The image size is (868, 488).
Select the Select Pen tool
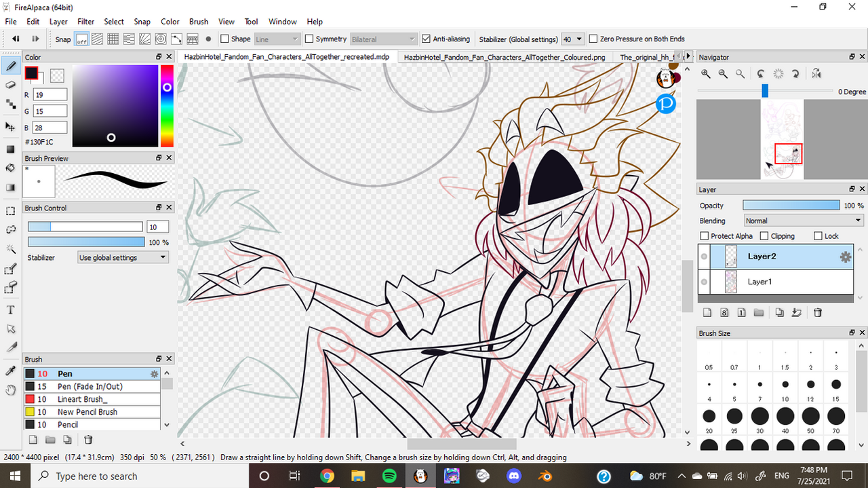click(x=10, y=269)
